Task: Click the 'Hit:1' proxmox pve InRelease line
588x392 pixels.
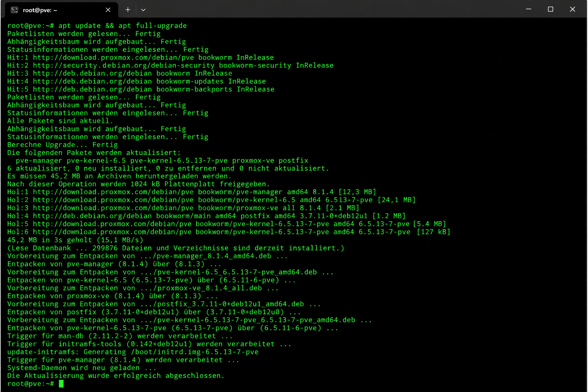Action: (x=140, y=57)
